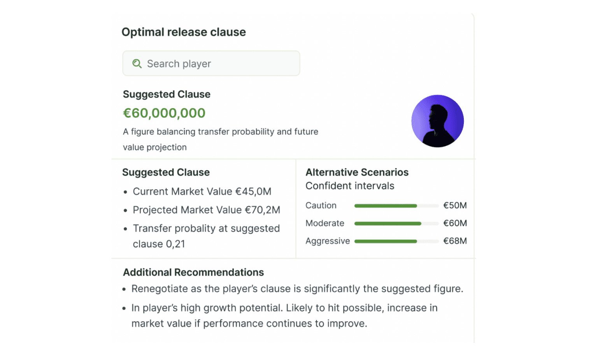Click the Caution scenario progress bar
The width and height of the screenshot is (607, 364).
click(x=396, y=206)
